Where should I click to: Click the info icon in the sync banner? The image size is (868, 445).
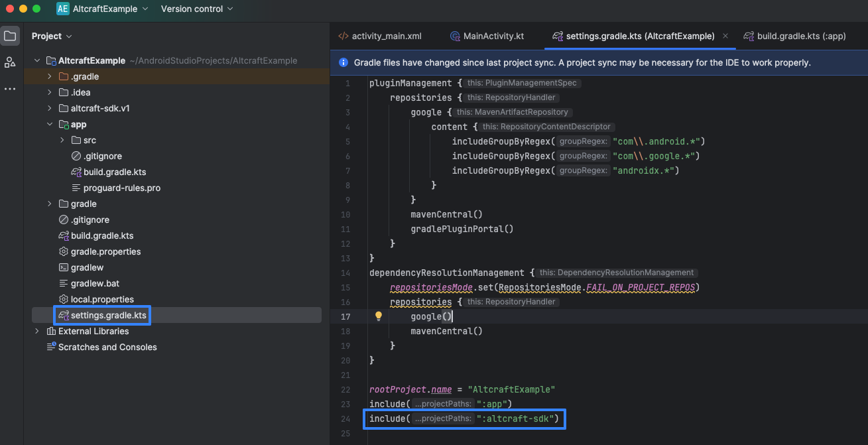click(x=343, y=62)
